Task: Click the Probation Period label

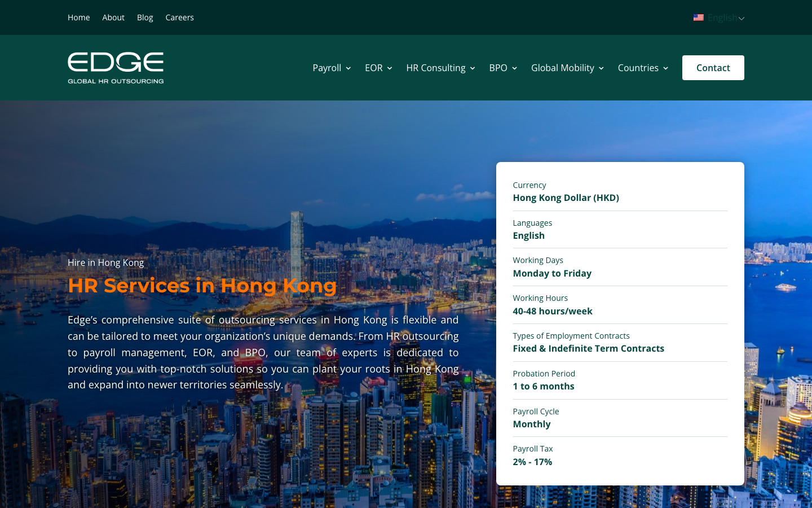Action: 544,374
